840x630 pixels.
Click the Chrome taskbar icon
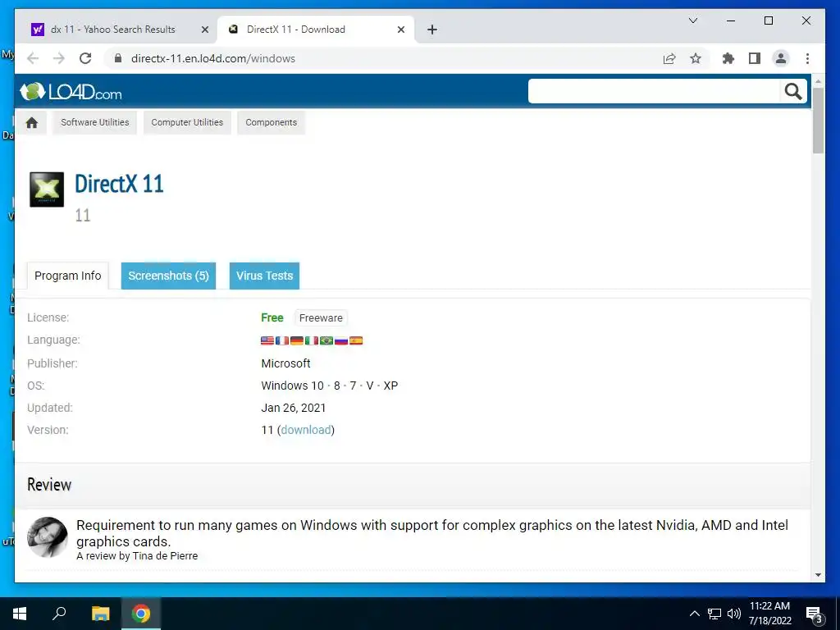click(x=141, y=614)
